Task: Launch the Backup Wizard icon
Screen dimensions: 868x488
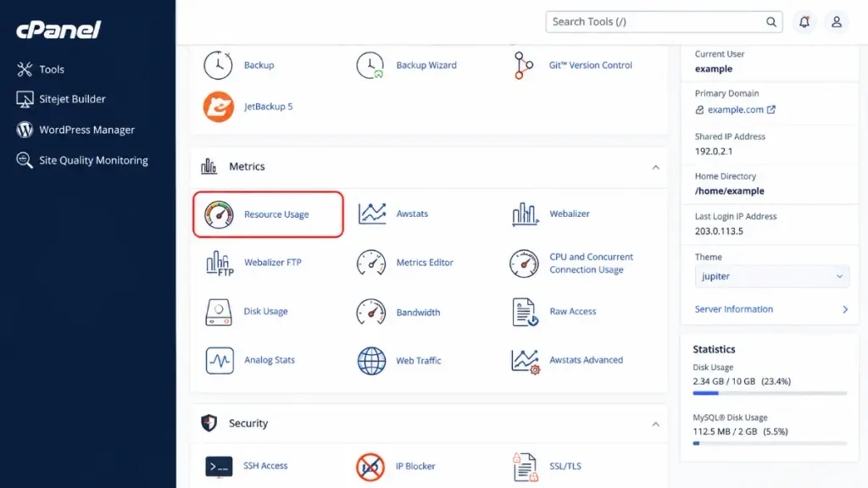Action: tap(370, 65)
